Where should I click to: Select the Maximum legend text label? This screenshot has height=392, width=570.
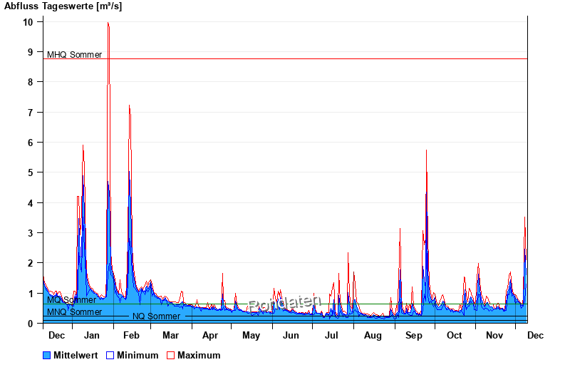click(x=199, y=355)
